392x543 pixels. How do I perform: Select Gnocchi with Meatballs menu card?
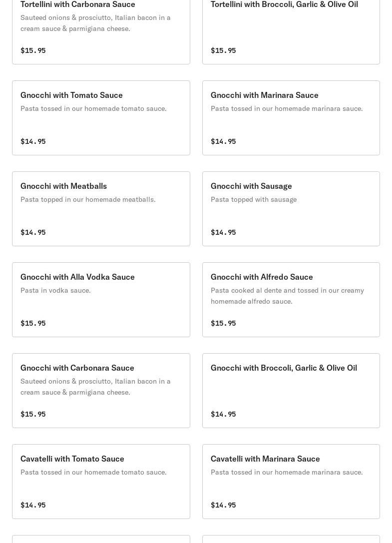point(101,209)
